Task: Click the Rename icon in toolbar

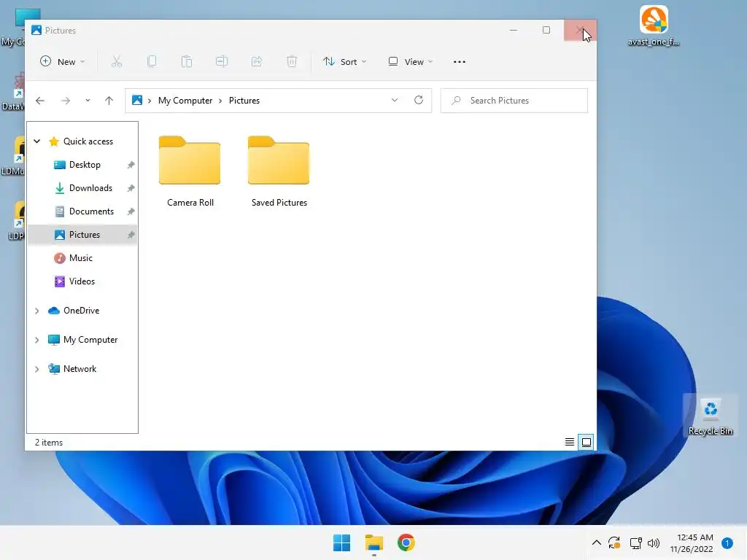Action: point(222,61)
